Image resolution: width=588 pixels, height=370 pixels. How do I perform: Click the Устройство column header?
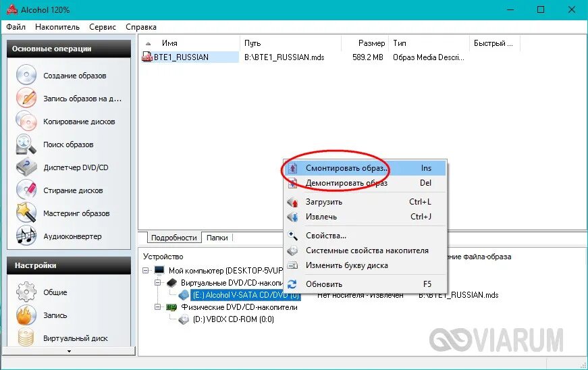coord(163,257)
